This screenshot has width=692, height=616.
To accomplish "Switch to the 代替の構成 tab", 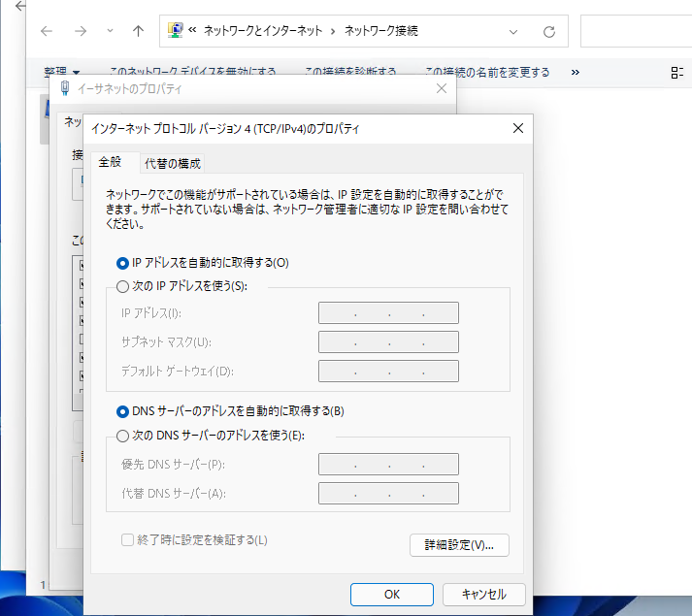I will point(173,163).
